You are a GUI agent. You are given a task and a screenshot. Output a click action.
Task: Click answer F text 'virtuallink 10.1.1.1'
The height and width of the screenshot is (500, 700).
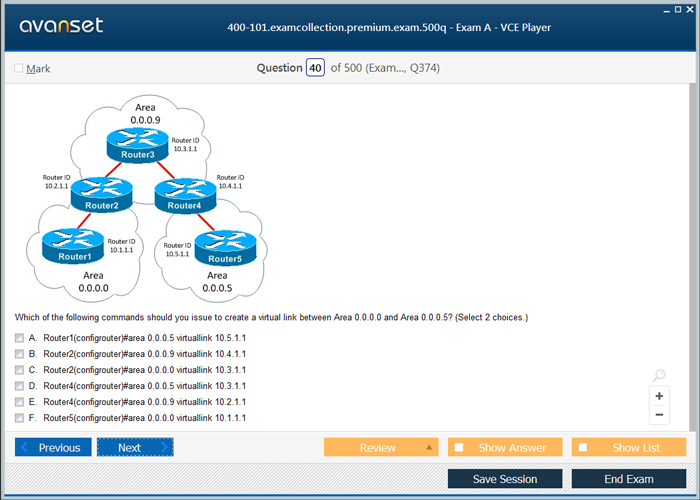[211, 418]
